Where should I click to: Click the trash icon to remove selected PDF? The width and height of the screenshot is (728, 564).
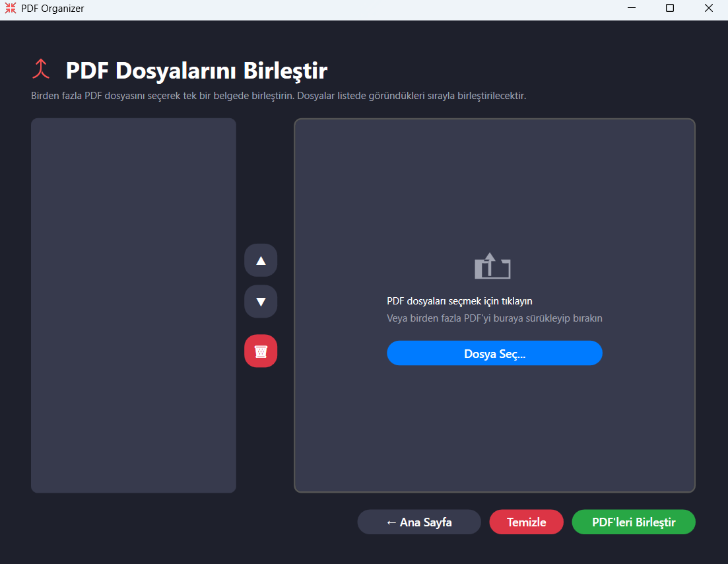[261, 351]
